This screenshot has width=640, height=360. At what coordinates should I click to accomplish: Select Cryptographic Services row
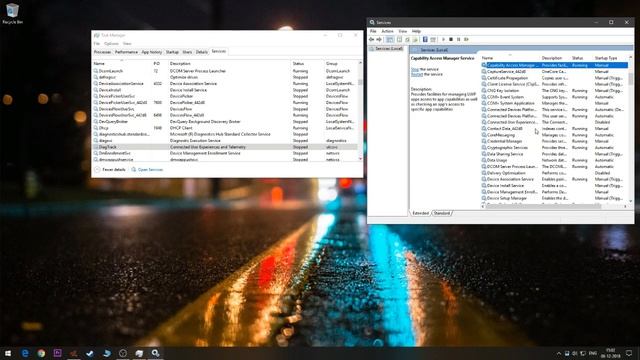(x=554, y=148)
